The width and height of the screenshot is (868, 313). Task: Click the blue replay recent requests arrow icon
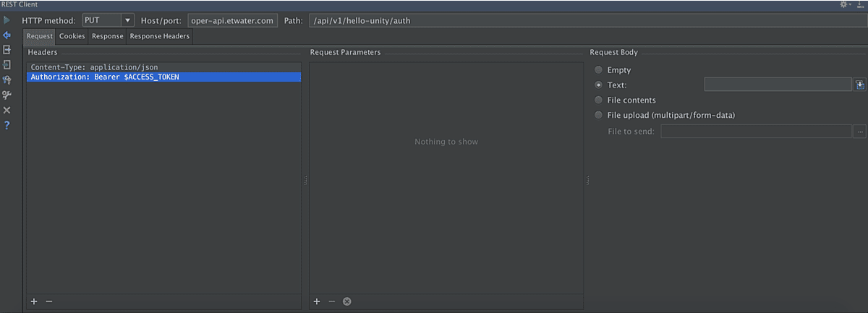pyautogui.click(x=7, y=35)
